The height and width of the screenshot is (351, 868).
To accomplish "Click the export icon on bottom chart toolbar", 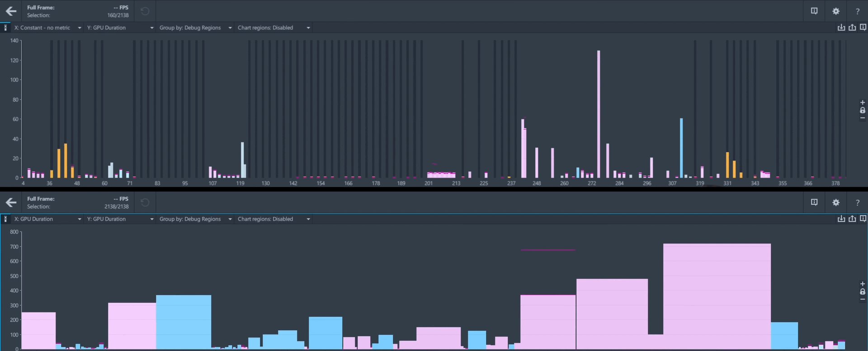I will pyautogui.click(x=852, y=219).
